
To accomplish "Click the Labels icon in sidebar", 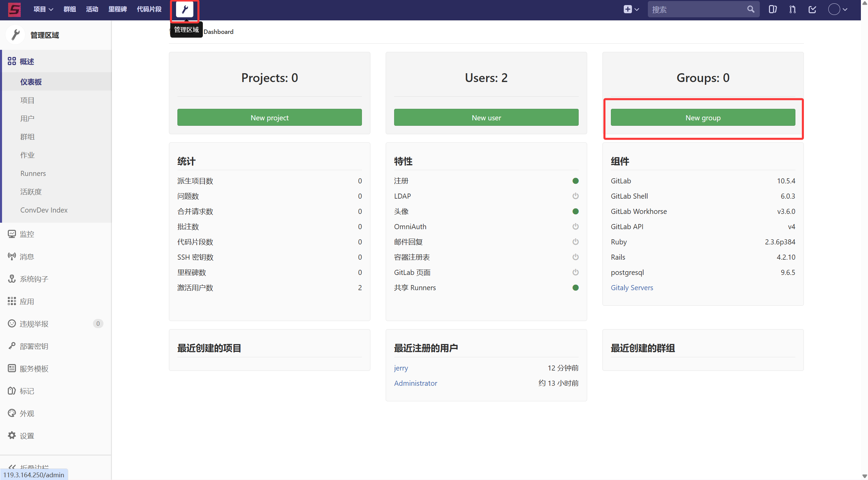I will 12,391.
